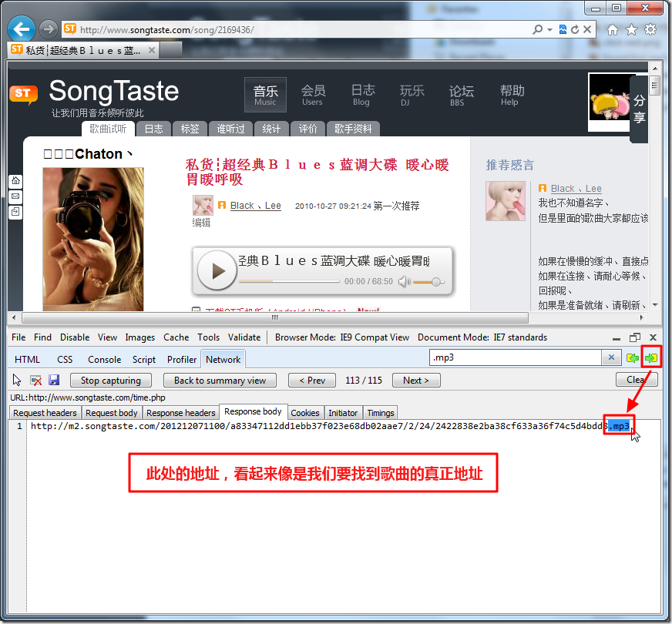Click the horizontal page scrollbar
This screenshot has height=624, width=672.
point(274,318)
